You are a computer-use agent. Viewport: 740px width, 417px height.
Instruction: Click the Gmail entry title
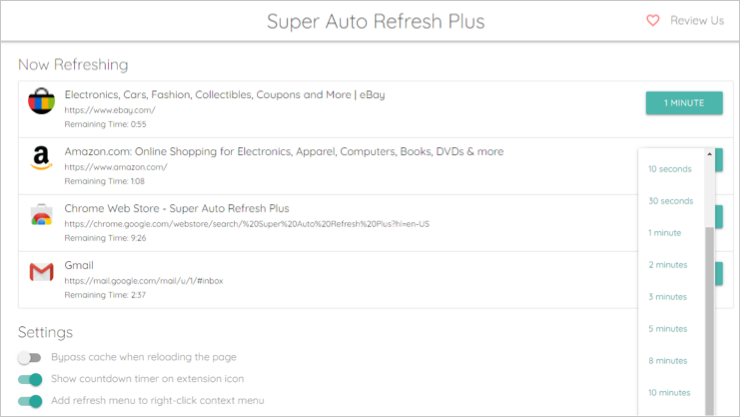79,265
